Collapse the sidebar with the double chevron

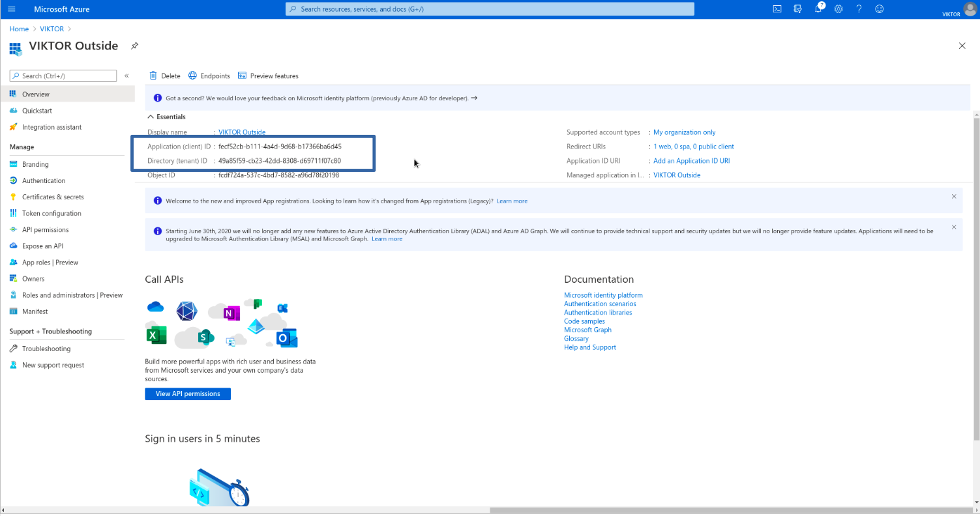[x=126, y=76]
